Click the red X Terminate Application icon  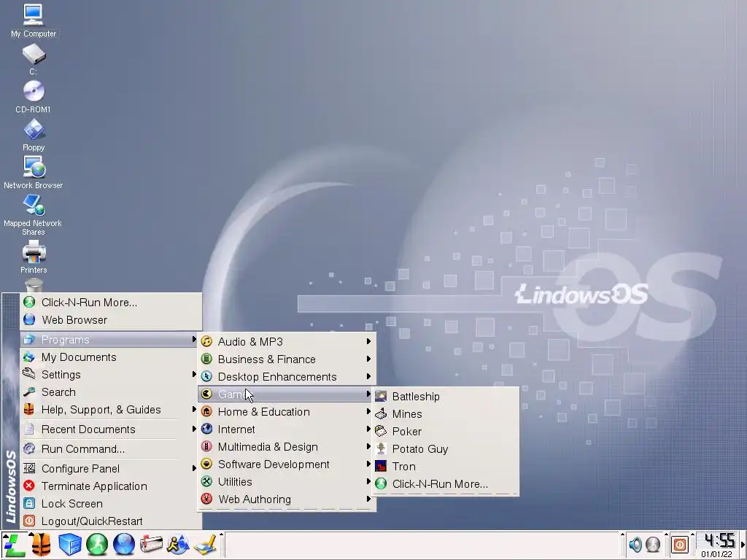tap(29, 486)
